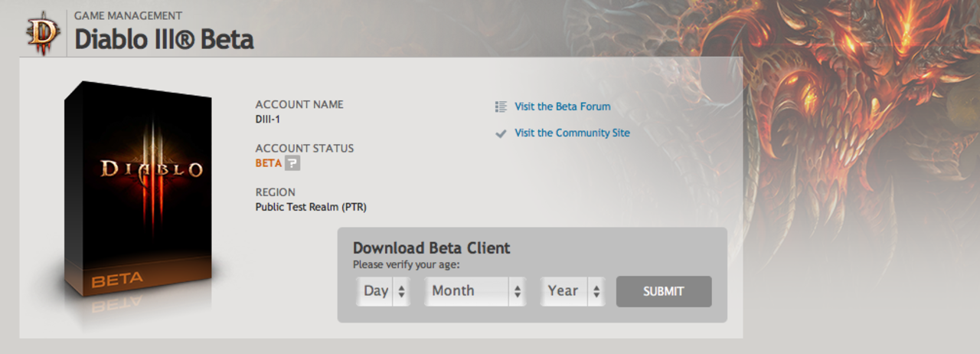Click the Diablo III® Beta page heading

(x=163, y=40)
